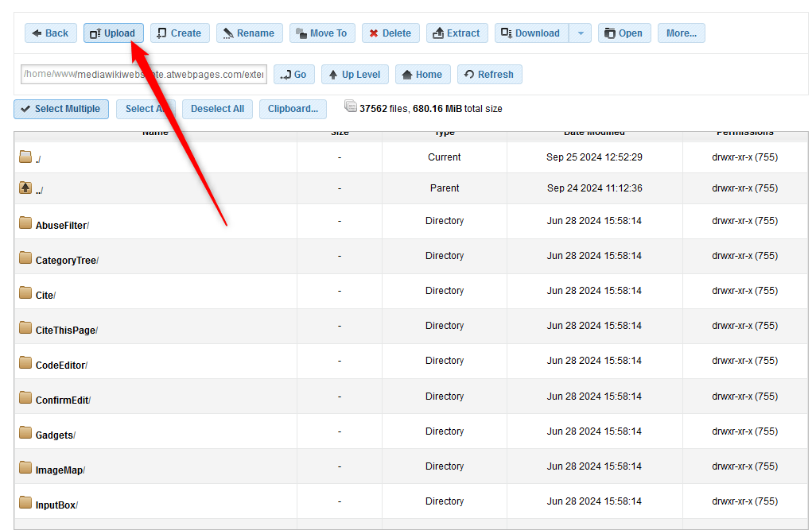Click the Rename toolbar icon
812x530 pixels.
(249, 33)
